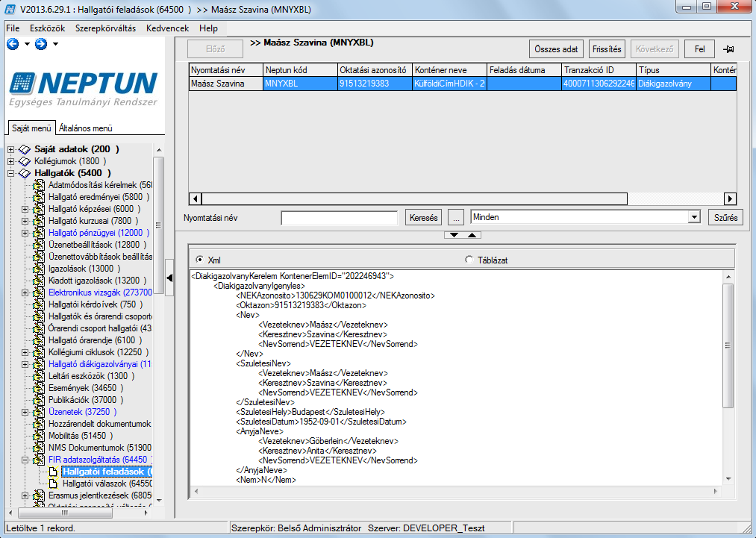Image resolution: width=756 pixels, height=538 pixels.
Task: Select the Xml radio button
Action: pos(199,260)
